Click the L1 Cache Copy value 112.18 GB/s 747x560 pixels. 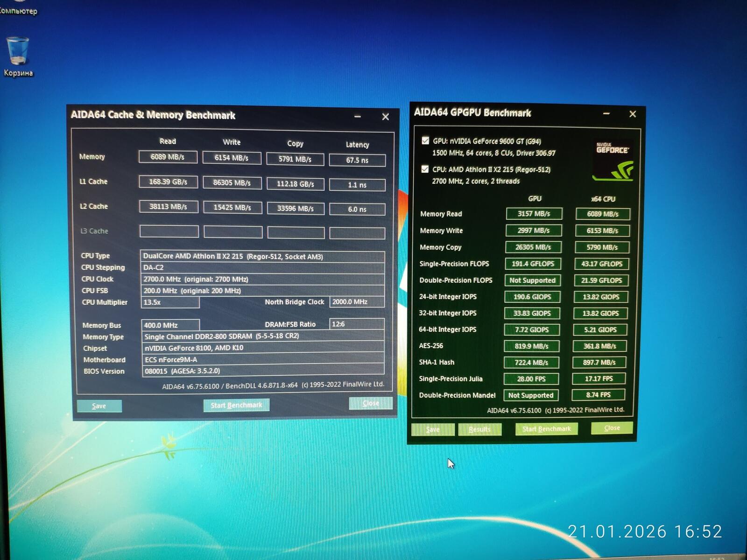296,184
